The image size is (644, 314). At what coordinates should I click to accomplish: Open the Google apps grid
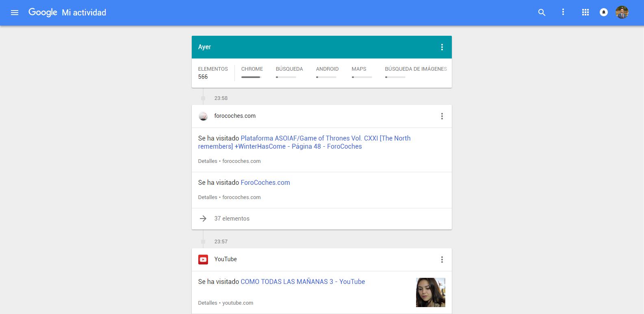(x=585, y=13)
